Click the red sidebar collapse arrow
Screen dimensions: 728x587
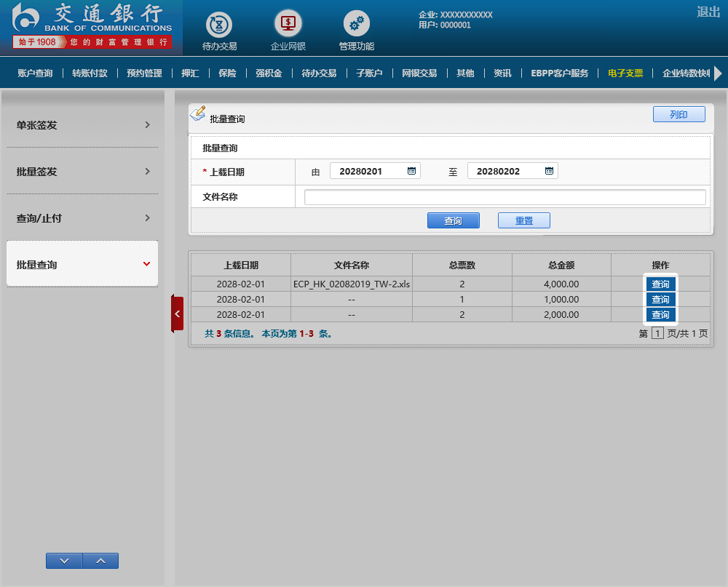178,314
